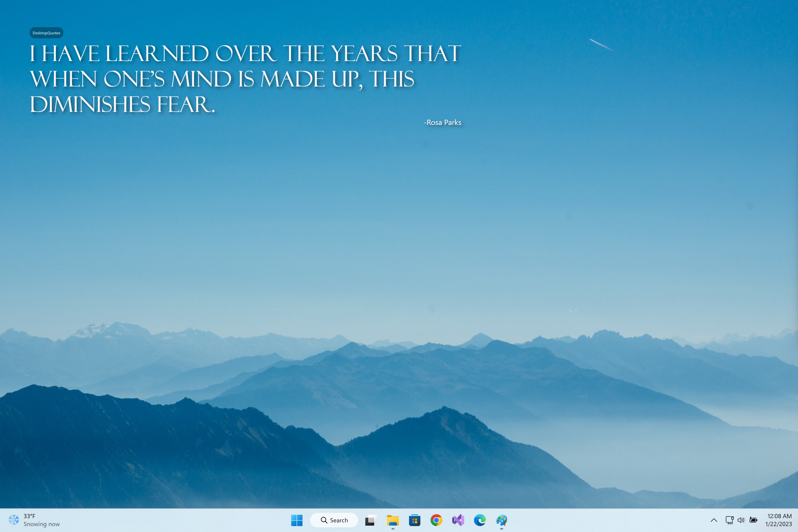Expand hidden icons in the system tray
Screen dimensions: 798x532
tap(714, 520)
